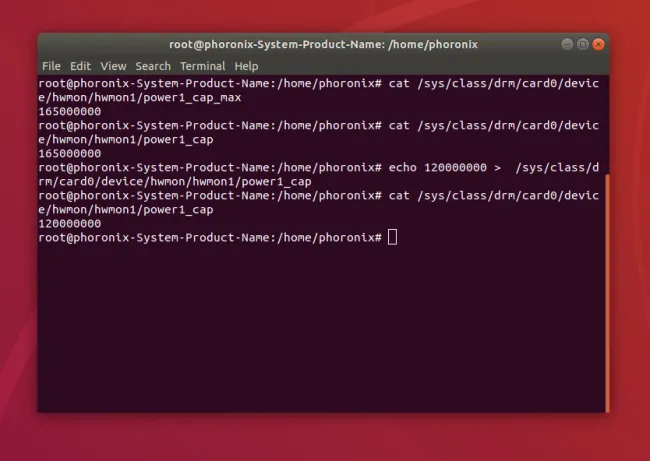
Task: Close the terminal window
Action: click(598, 44)
